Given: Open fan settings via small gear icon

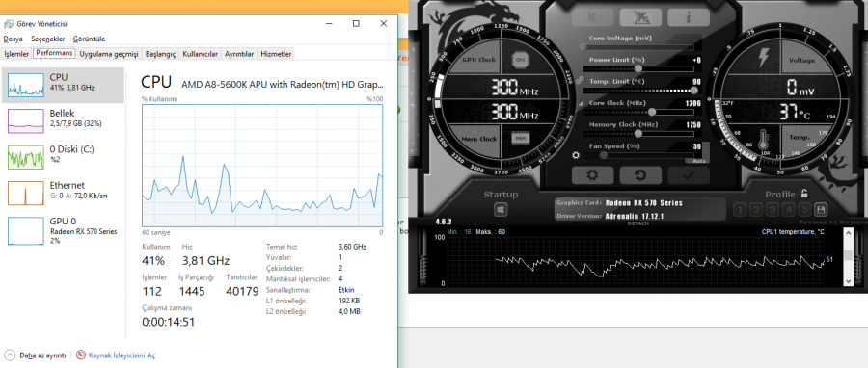Looking at the screenshot, I should click(576, 155).
